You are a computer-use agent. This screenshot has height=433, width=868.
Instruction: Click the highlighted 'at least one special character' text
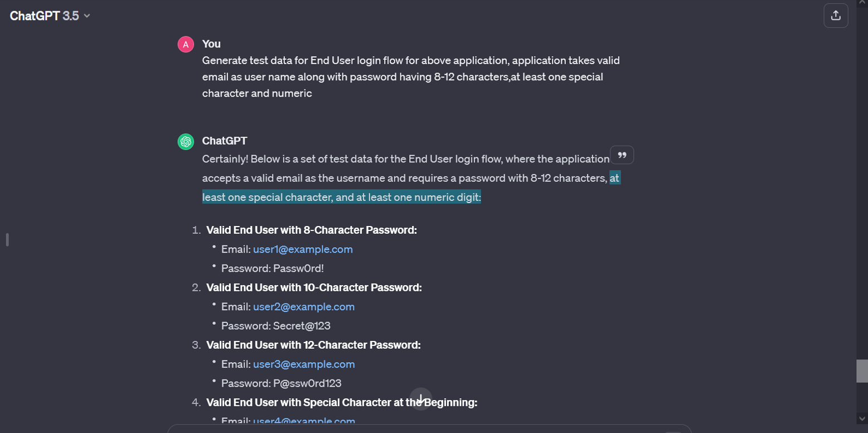(x=341, y=198)
